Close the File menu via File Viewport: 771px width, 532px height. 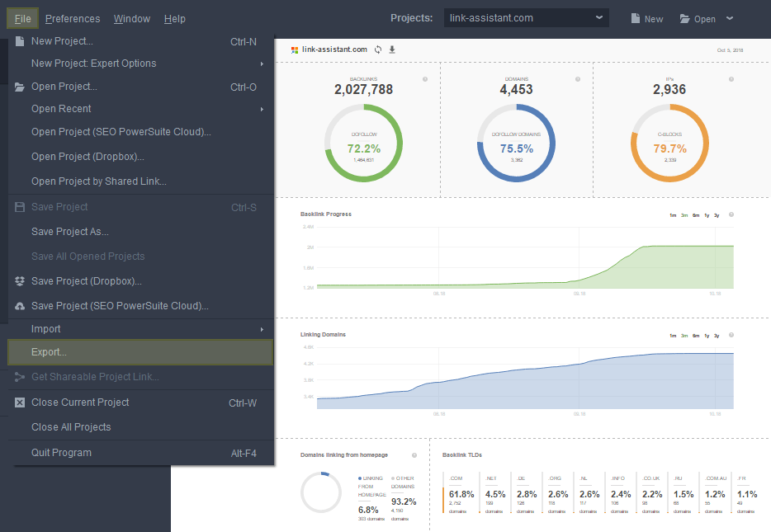(22, 19)
